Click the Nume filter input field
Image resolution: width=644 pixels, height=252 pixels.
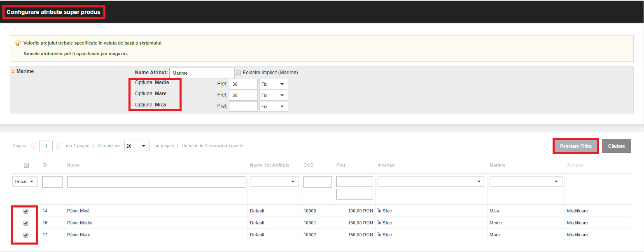(156, 182)
